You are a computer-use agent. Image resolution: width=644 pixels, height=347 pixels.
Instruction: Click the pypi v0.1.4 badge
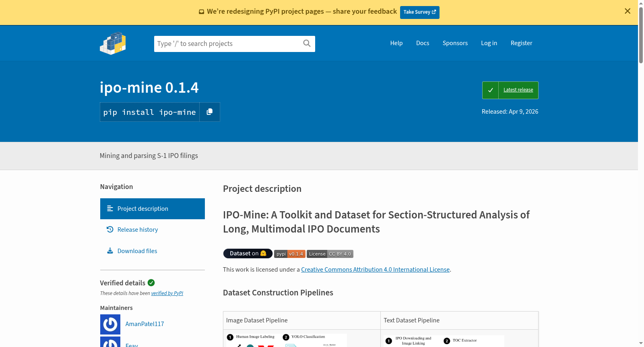click(x=290, y=254)
